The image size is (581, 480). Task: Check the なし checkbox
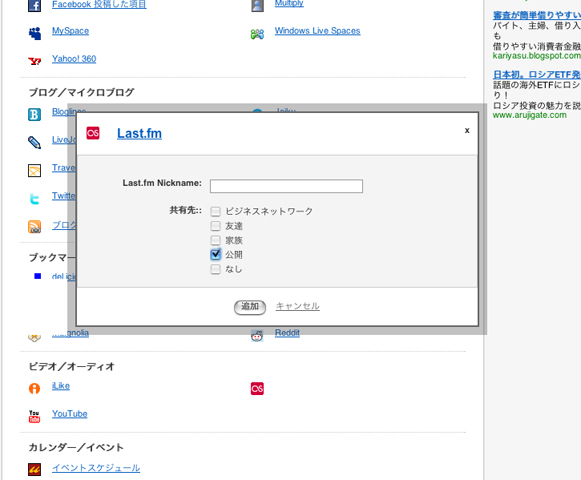coord(215,269)
